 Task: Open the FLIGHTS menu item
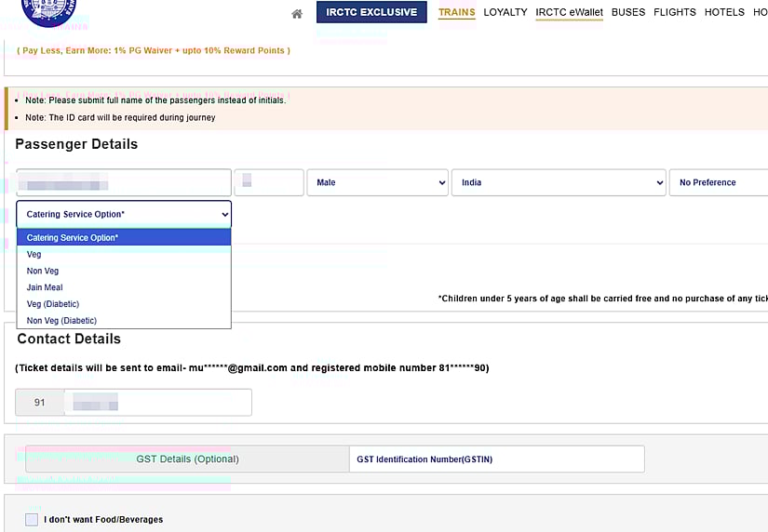click(x=675, y=12)
